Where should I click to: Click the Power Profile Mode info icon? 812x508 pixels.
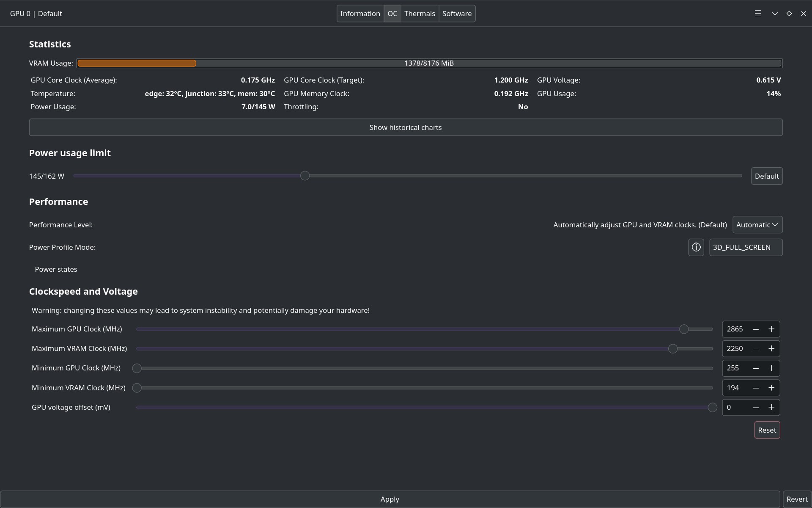(696, 247)
